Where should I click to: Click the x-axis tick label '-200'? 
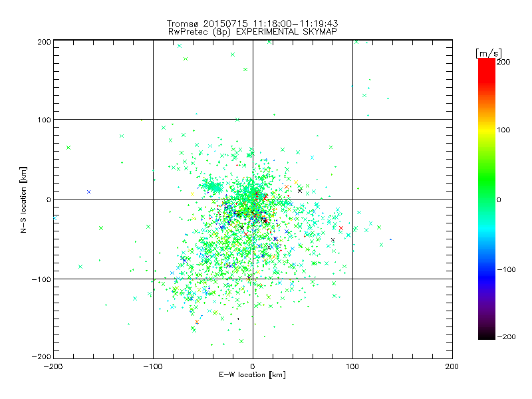53,367
